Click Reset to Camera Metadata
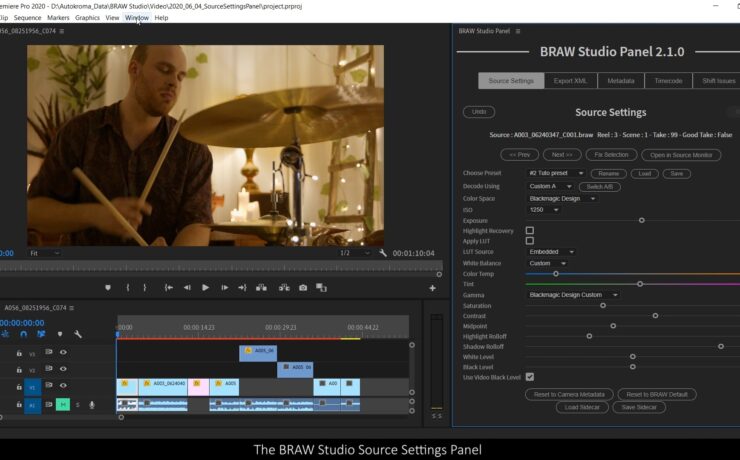The width and height of the screenshot is (740, 460). pyautogui.click(x=569, y=394)
